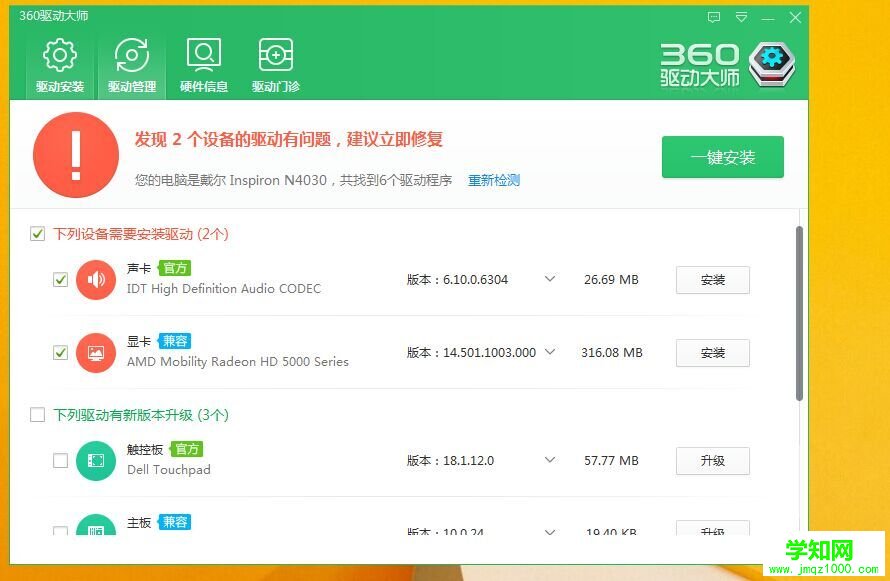Click the 下列设备需要安装驱动 (2个) heading
Image resolution: width=890 pixels, height=581 pixels.
[141, 234]
